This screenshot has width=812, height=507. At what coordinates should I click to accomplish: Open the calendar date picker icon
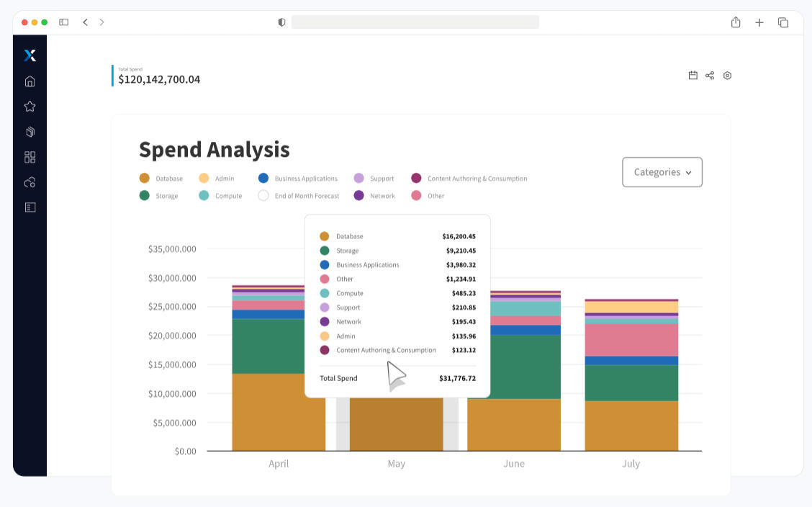693,76
